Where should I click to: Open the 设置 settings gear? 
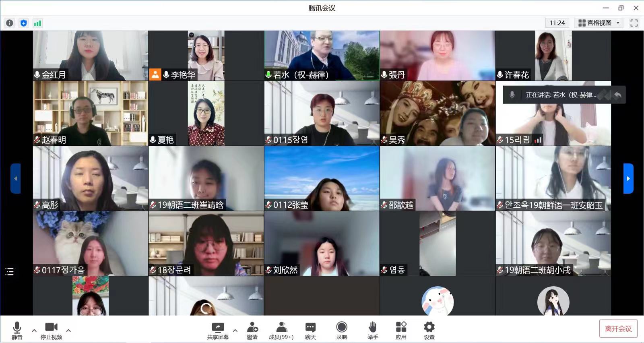[429, 330]
